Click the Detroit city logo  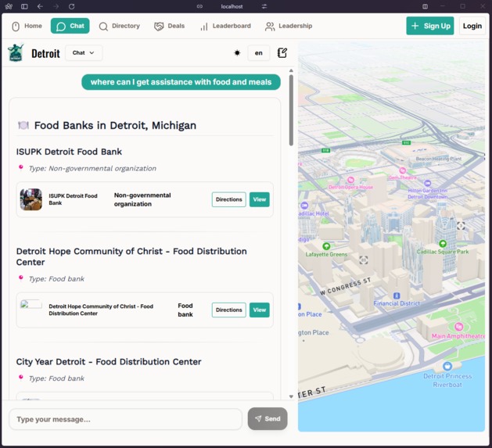pyautogui.click(x=16, y=52)
